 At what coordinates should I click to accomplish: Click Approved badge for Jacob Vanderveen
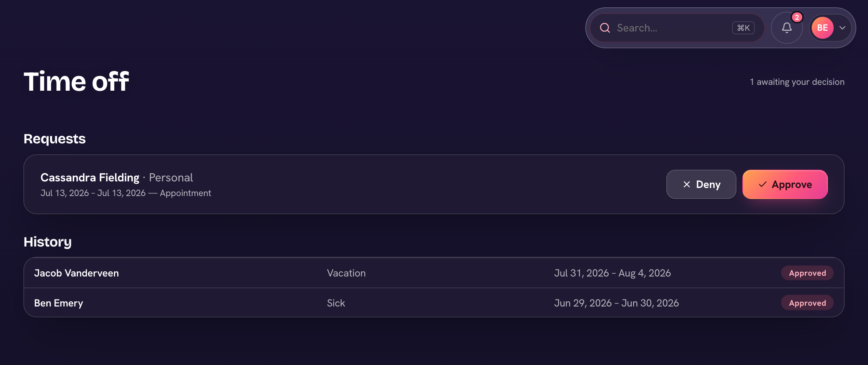(x=807, y=273)
